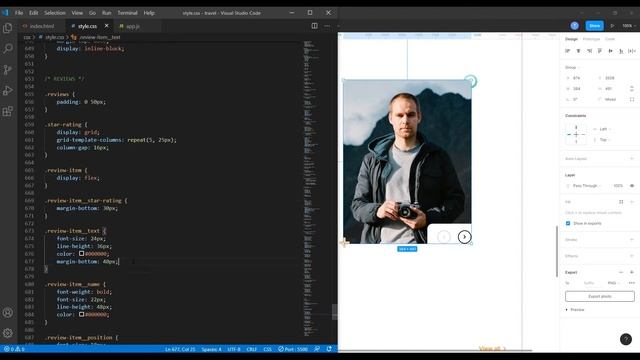Image resolution: width=640 pixels, height=360 pixels.
Task: Open the Edit menu in VS Code
Action: coord(33,13)
